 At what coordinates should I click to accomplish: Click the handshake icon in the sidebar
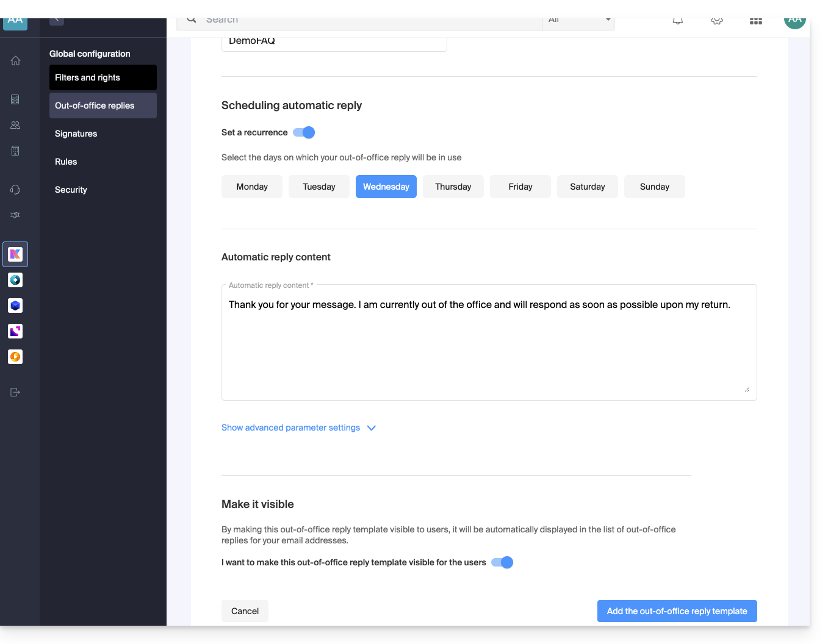[15, 215]
